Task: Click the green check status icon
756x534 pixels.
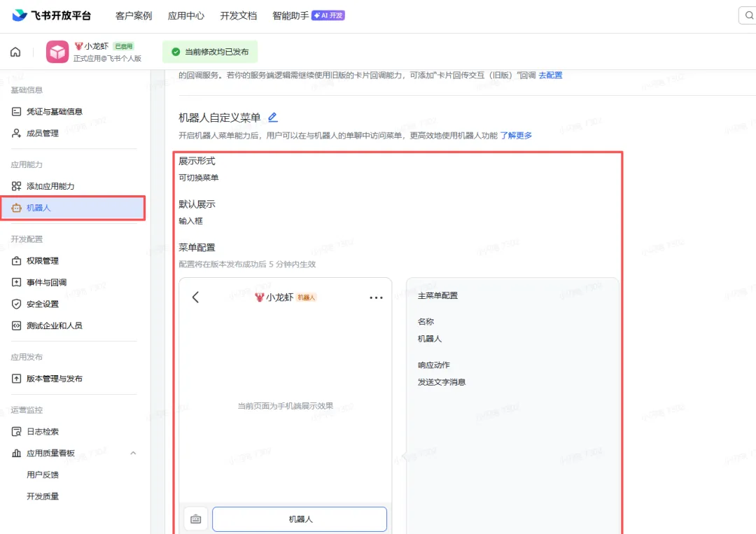Action: tap(176, 52)
